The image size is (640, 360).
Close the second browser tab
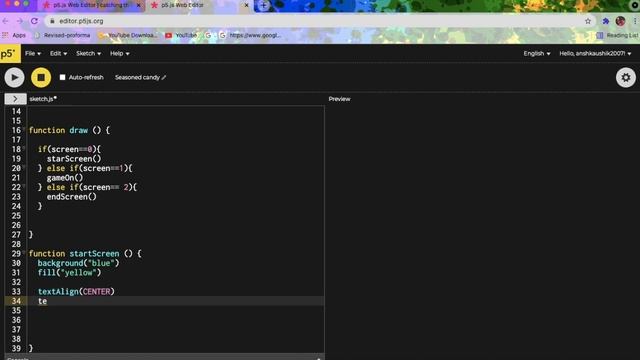click(246, 5)
